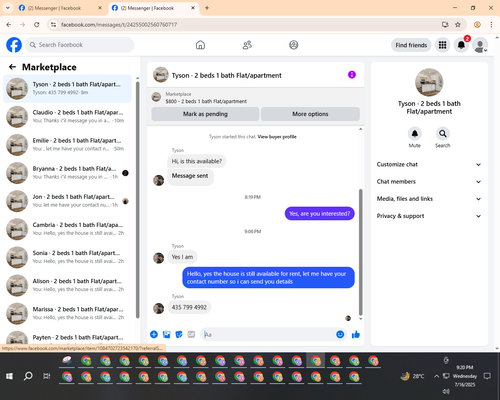Choose a sticker icon
This screenshot has width=500, height=400.
pos(179,334)
